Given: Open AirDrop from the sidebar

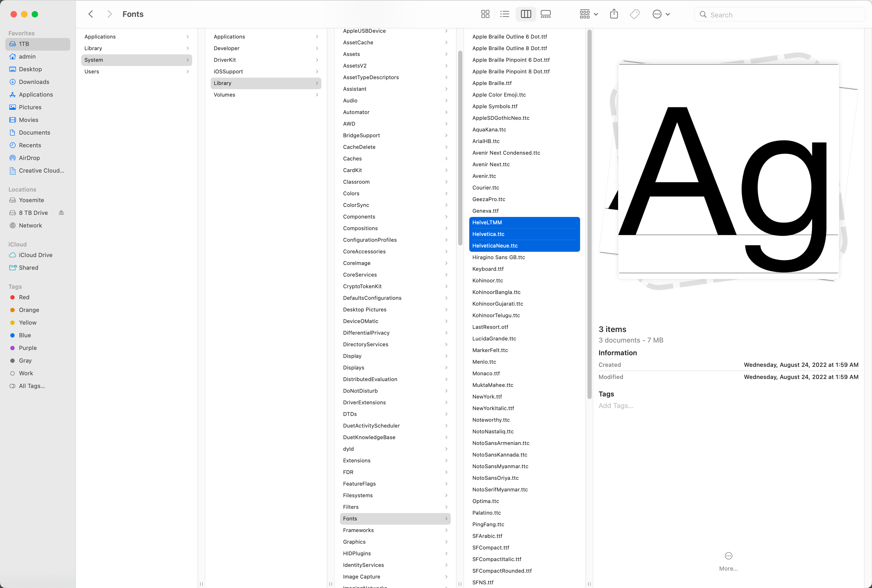Looking at the screenshot, I should click(30, 158).
